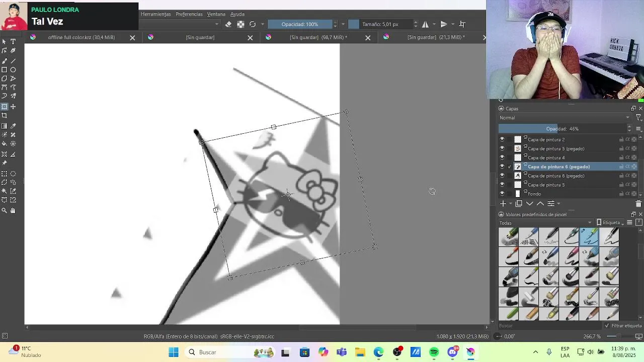
Task: Adjust the layer Opacidad 46% slider
Action: (x=562, y=129)
